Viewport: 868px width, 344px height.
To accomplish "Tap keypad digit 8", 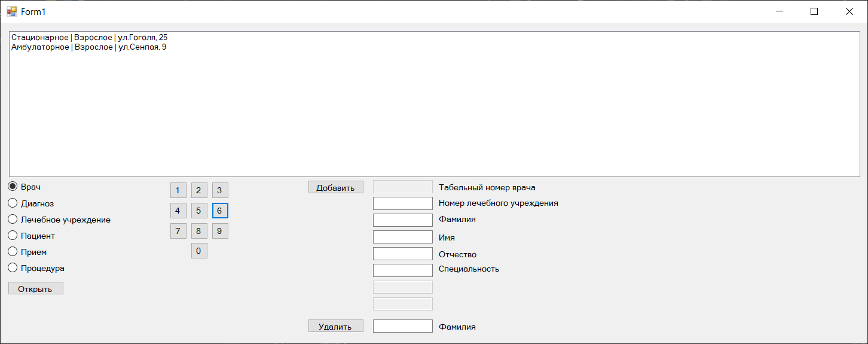I will pos(199,230).
